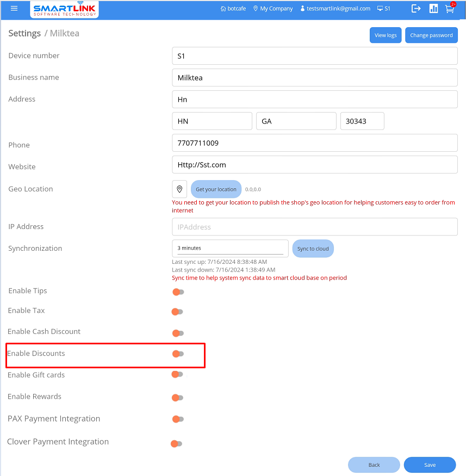Open the bar chart reports icon
The image size is (466, 476).
[x=433, y=9]
